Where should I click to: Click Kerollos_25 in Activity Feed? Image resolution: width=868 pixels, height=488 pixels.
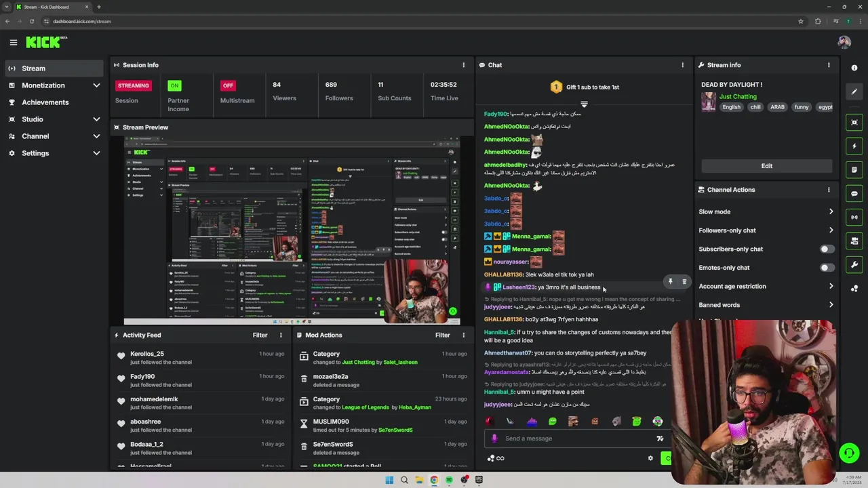[147, 354]
